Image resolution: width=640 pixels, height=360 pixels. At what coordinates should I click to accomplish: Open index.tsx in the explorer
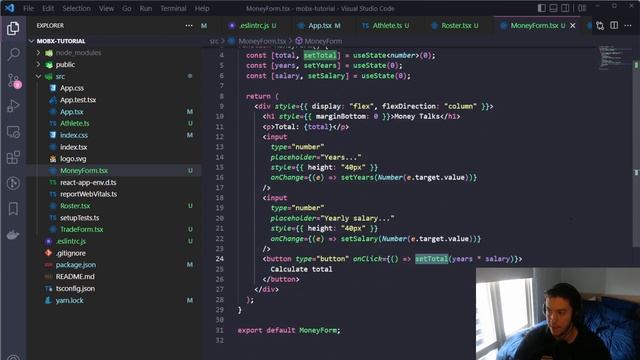pos(73,147)
